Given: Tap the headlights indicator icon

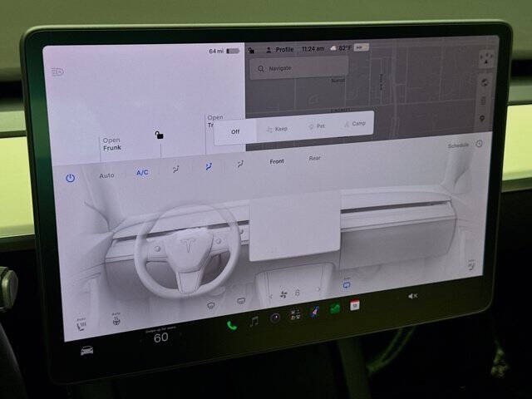Looking at the screenshot, I should pos(57,71).
